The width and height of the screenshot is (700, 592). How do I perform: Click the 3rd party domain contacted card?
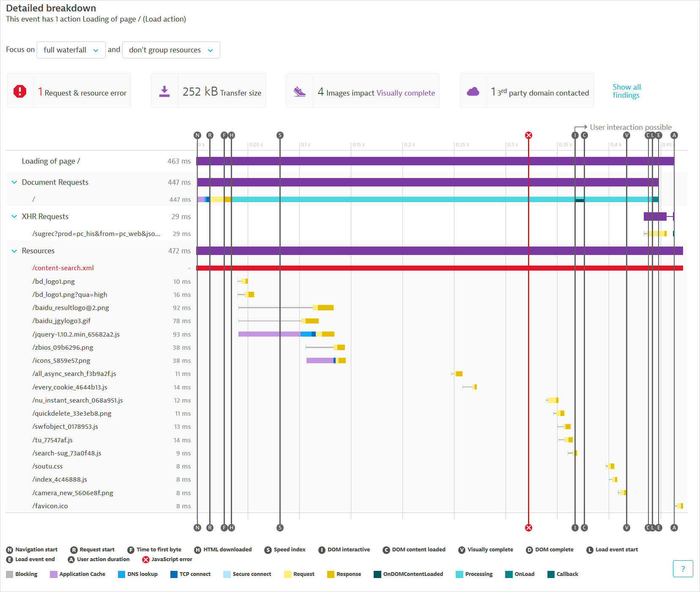click(x=527, y=90)
